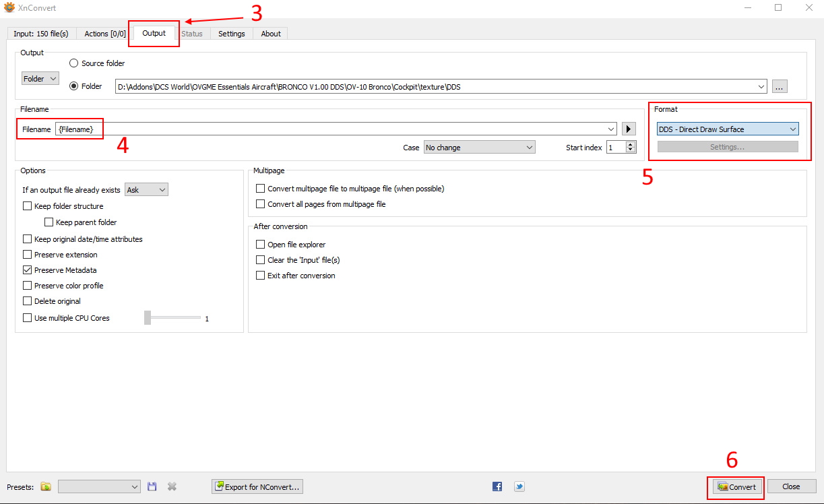824x504 pixels.
Task: Minimize the XnConvert window
Action: 748,7
